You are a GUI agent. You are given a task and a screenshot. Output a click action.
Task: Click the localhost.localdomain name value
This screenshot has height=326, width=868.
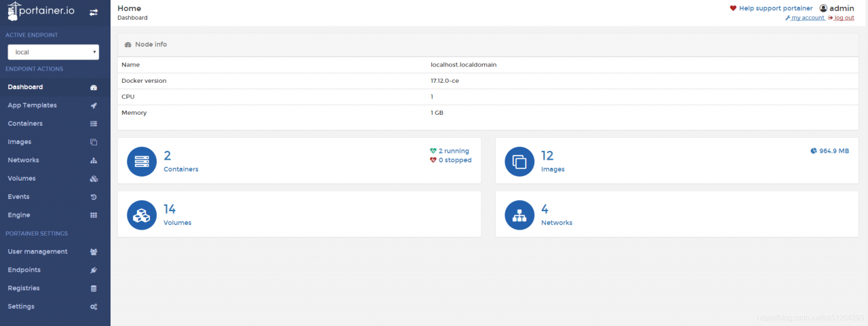click(x=465, y=65)
